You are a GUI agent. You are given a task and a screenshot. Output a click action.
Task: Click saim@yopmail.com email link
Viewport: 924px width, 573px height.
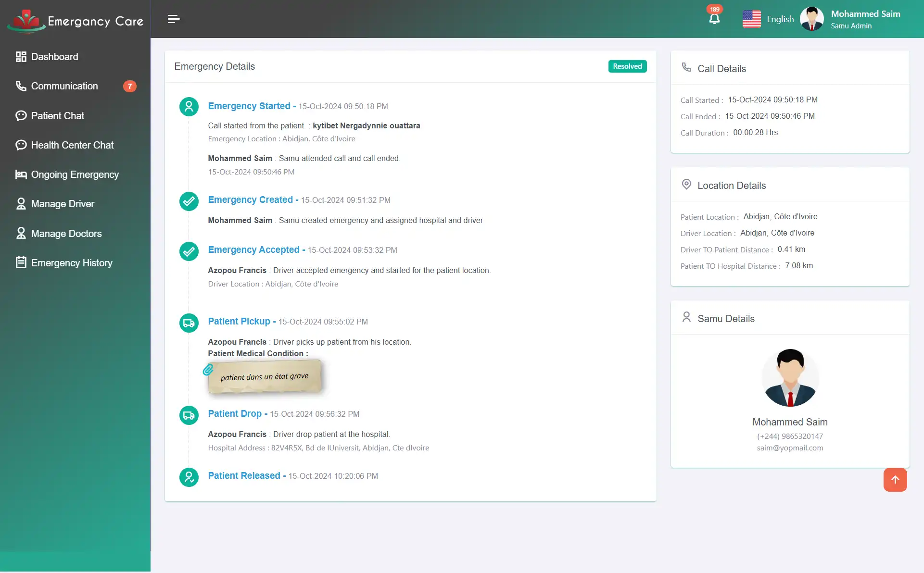coord(790,448)
